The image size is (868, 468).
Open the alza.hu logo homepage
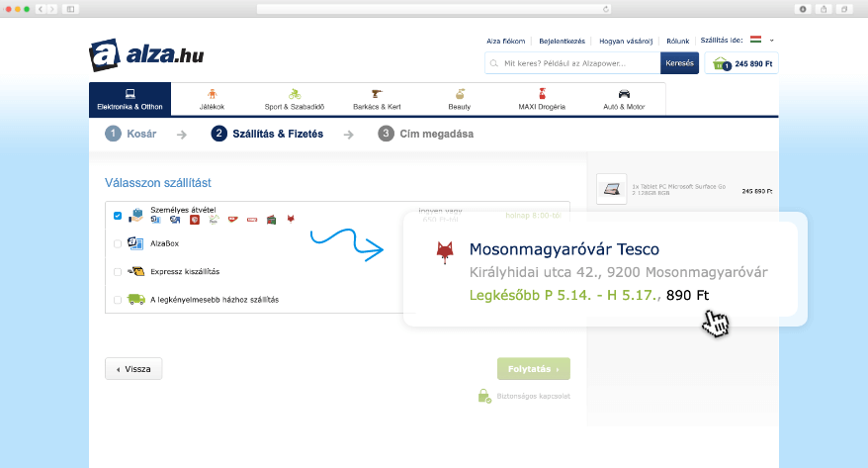(x=146, y=54)
